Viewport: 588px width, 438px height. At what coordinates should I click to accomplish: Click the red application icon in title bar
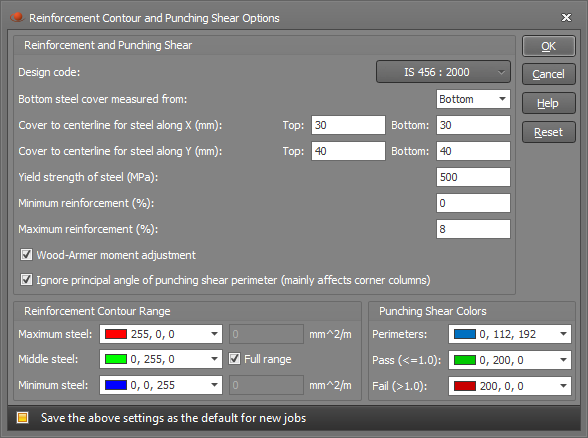click(17, 18)
